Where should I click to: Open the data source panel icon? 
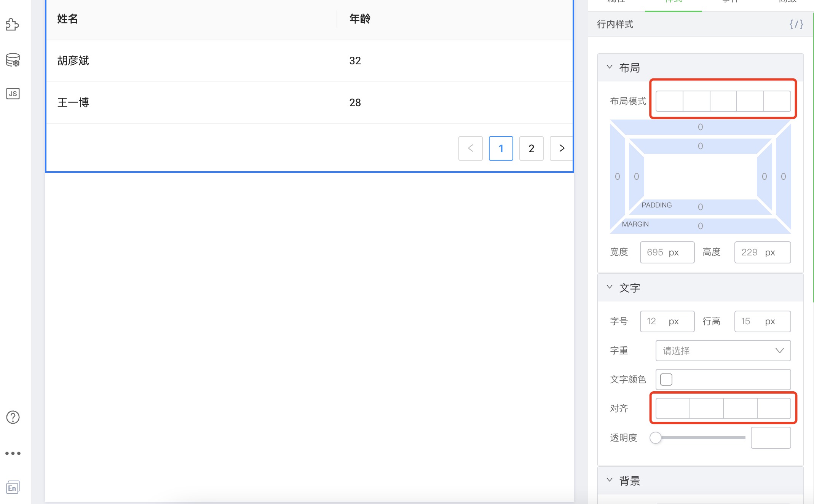(x=13, y=60)
